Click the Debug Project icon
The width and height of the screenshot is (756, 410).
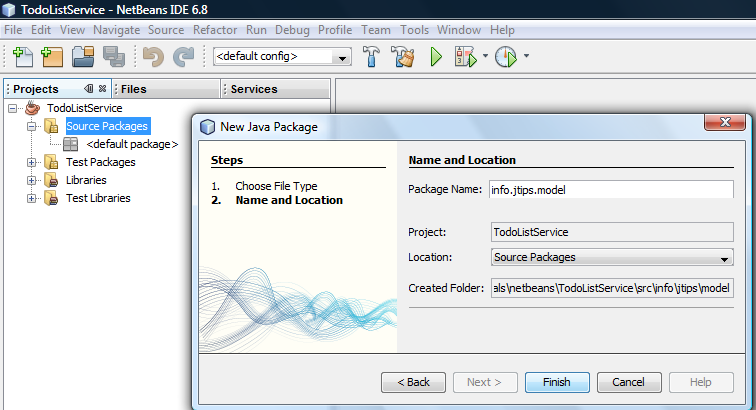(x=465, y=56)
